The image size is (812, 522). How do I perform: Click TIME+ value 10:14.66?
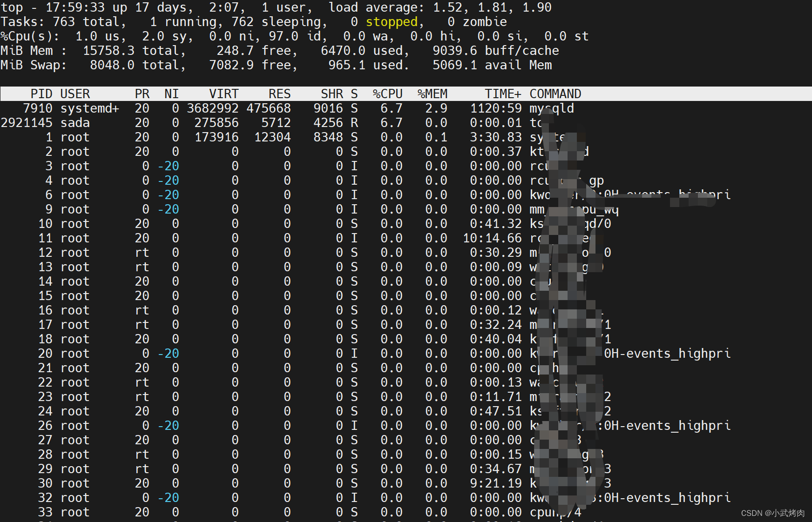click(x=492, y=238)
